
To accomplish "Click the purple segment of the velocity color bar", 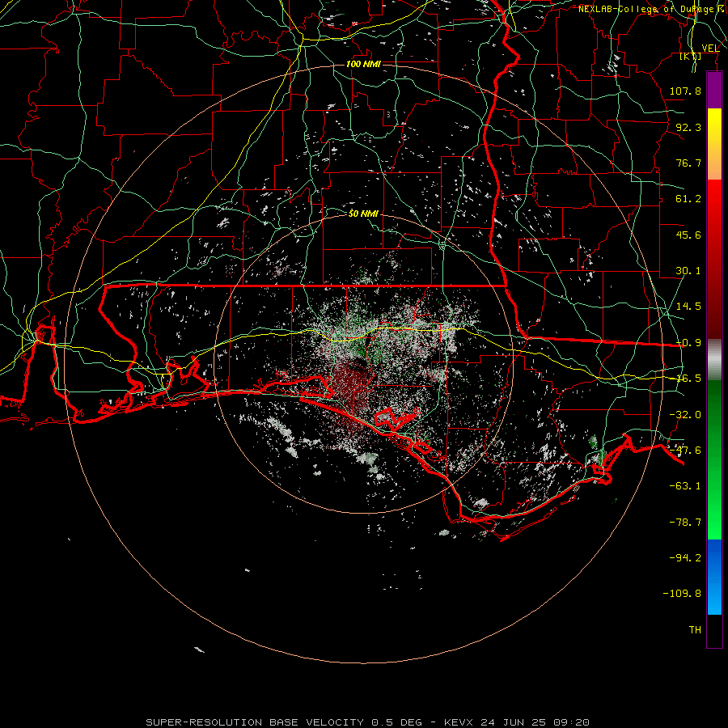I will [x=714, y=91].
